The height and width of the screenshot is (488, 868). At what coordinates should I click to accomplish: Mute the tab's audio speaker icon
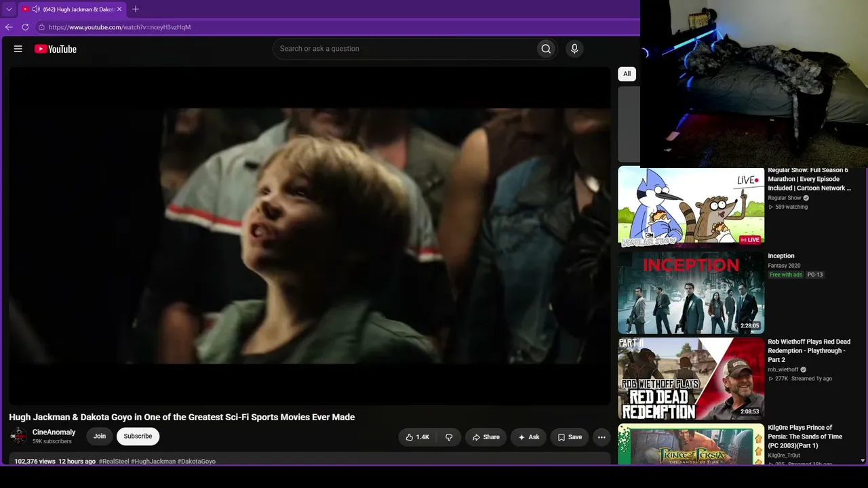[x=36, y=9]
